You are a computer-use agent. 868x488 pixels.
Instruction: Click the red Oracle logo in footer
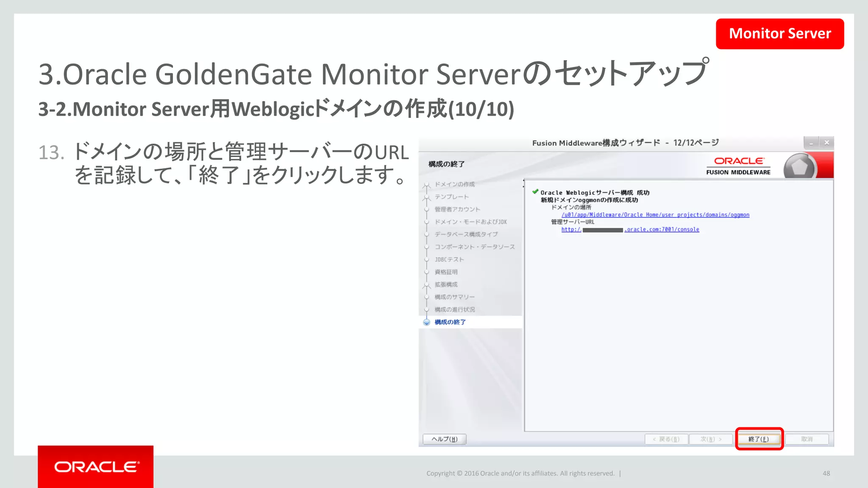[x=96, y=467]
